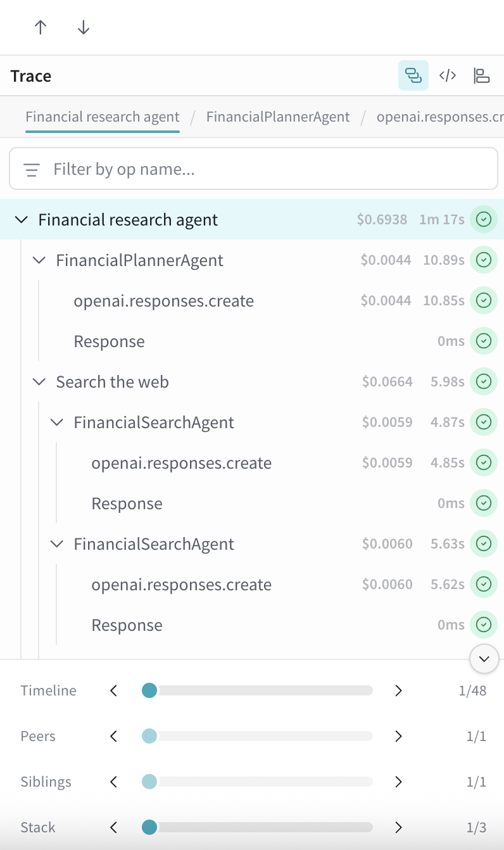Open Financial research agent breadcrumb tab

coord(103,117)
